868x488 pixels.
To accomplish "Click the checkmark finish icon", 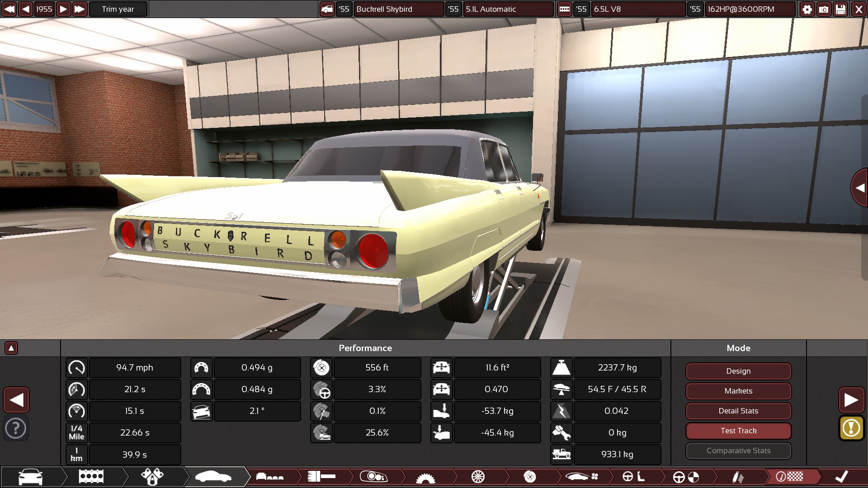I will pyautogui.click(x=841, y=477).
